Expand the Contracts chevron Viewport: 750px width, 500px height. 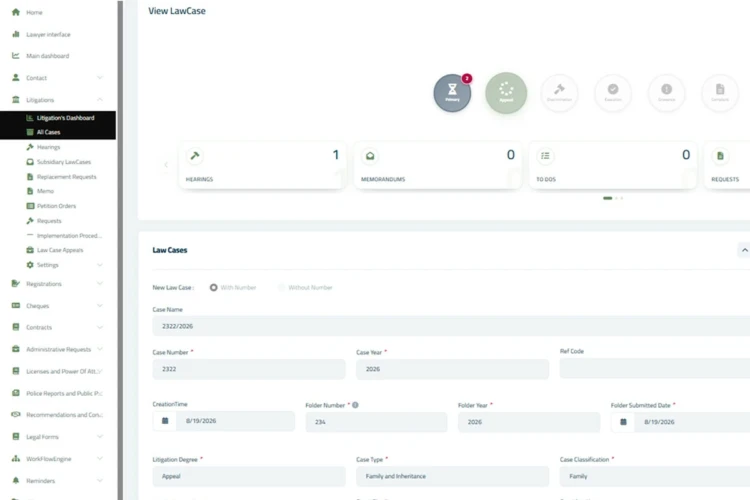[x=99, y=327]
